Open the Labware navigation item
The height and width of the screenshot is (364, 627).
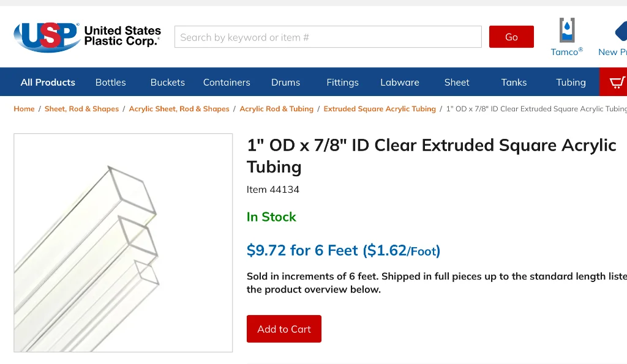click(x=400, y=82)
